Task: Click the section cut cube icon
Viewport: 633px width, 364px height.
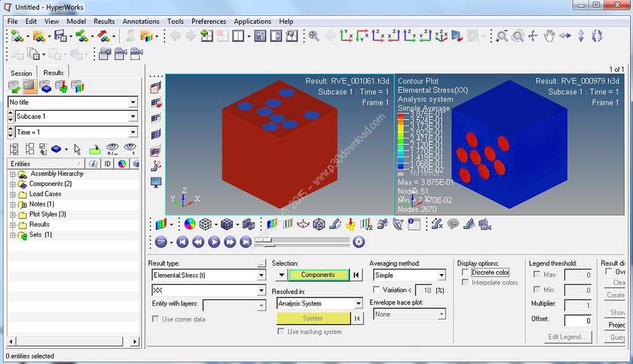Action: pyautogui.click(x=319, y=224)
